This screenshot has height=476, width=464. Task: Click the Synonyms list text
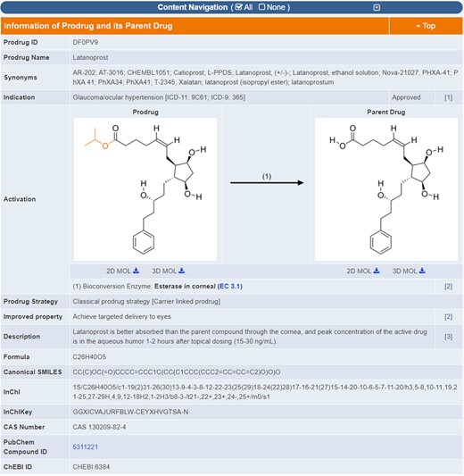coord(265,78)
